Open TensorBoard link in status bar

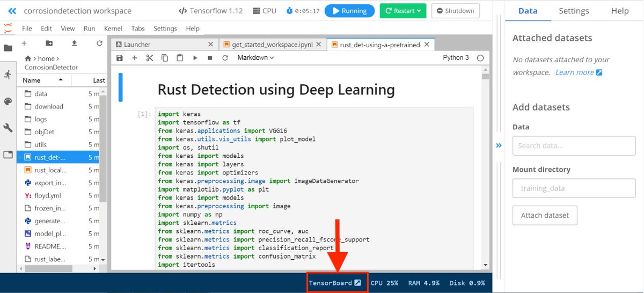[336, 283]
